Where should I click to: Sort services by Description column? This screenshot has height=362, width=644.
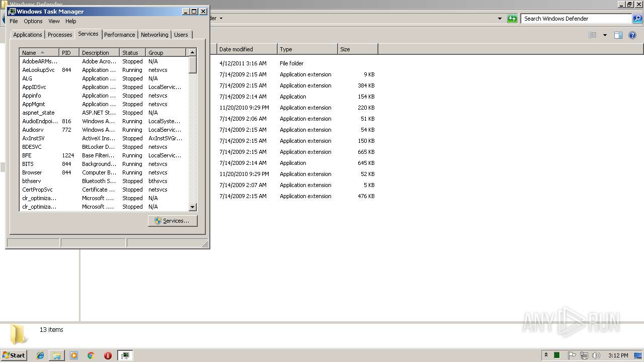tap(100, 53)
